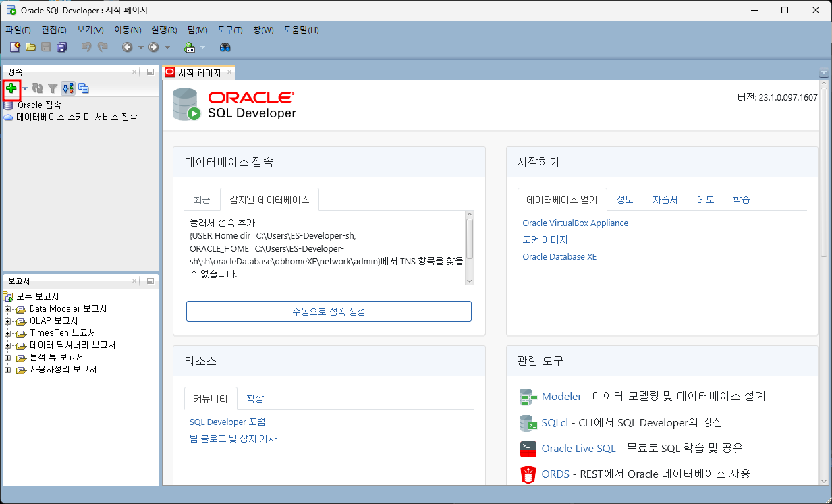Open the new connection dropdown arrow

25,88
